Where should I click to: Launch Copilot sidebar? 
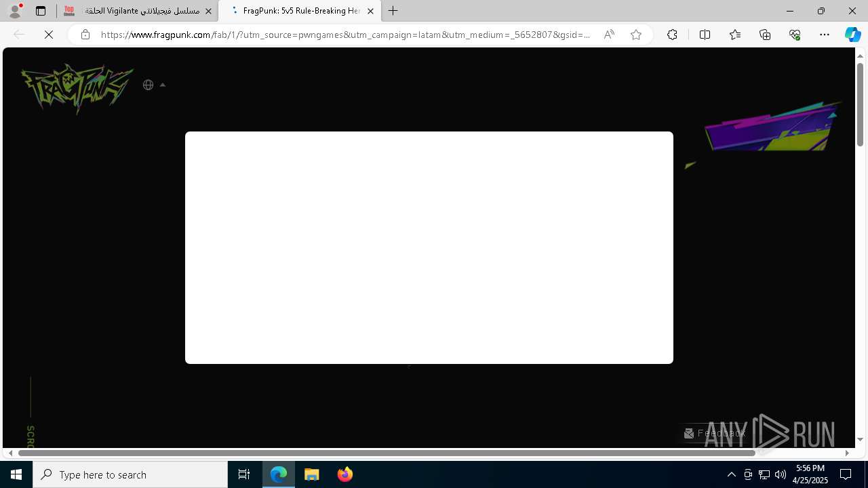click(x=852, y=35)
